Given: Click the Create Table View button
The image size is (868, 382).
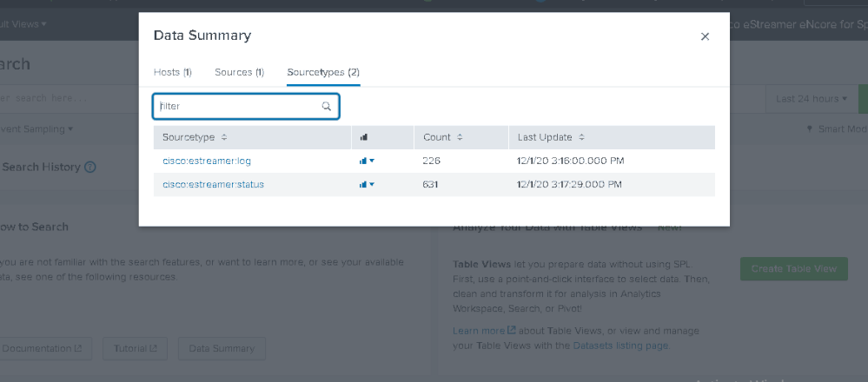Looking at the screenshot, I should click(794, 268).
